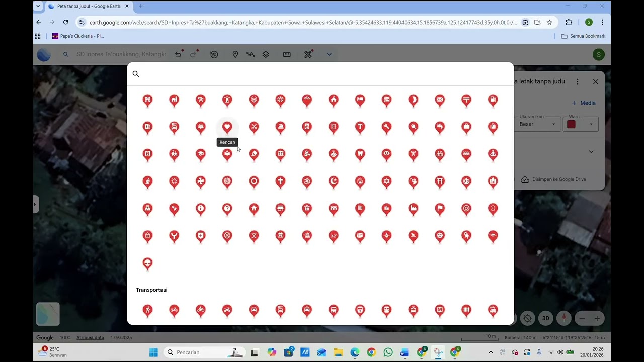
Task: Open the pin color dropdown
Action: click(581, 124)
